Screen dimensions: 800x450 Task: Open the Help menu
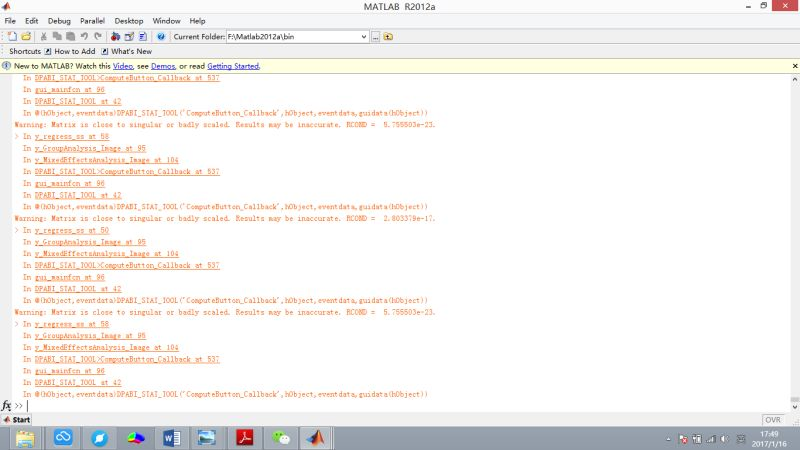pos(197,21)
